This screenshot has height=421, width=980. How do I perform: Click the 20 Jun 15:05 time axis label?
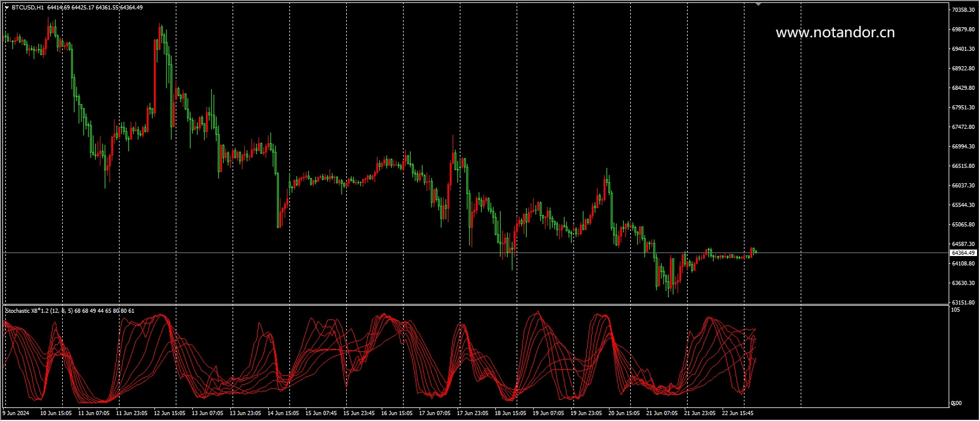pos(624,413)
